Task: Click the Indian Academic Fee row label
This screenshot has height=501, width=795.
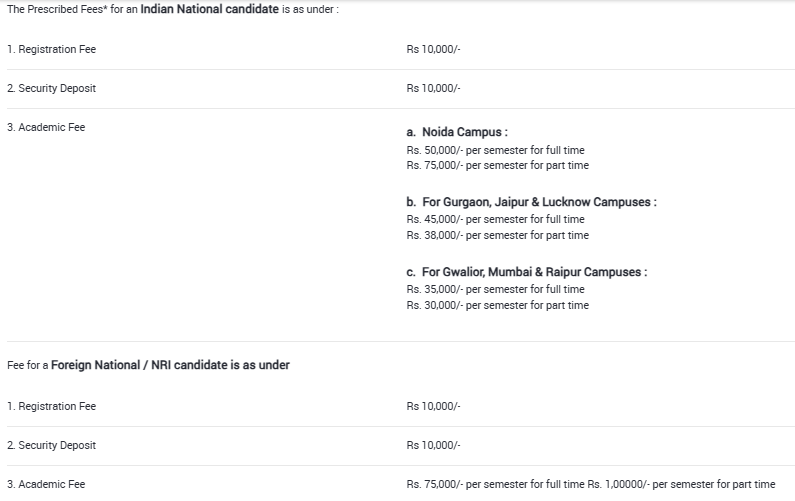Action: pos(46,127)
